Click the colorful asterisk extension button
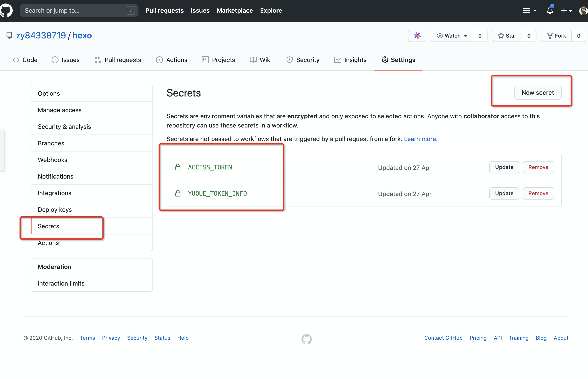Image resolution: width=588 pixels, height=379 pixels. coord(417,36)
